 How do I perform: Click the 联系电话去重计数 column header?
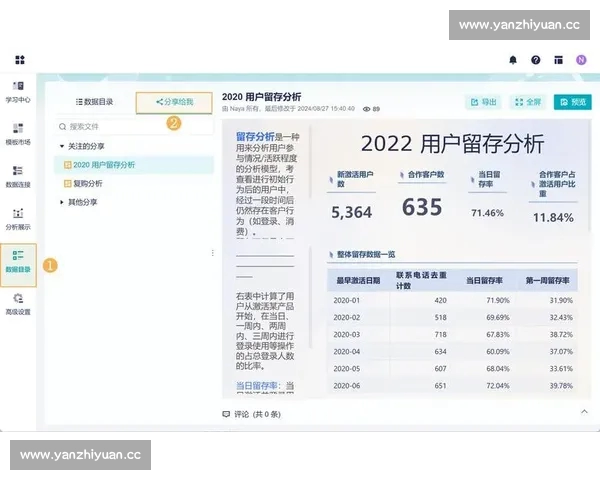coord(421,281)
